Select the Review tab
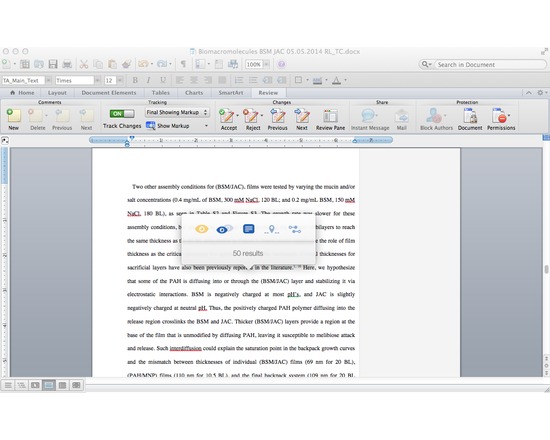 (x=268, y=93)
